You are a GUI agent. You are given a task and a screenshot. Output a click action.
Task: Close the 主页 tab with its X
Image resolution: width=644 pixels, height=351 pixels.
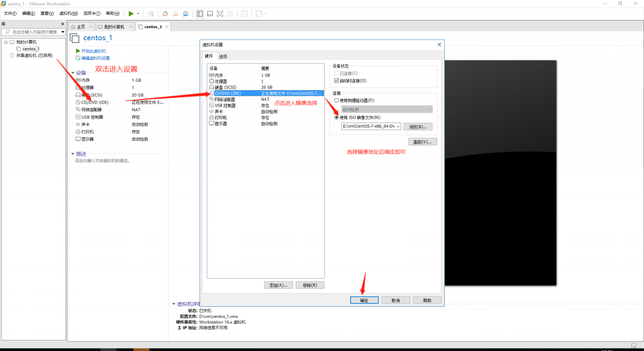[x=91, y=27]
